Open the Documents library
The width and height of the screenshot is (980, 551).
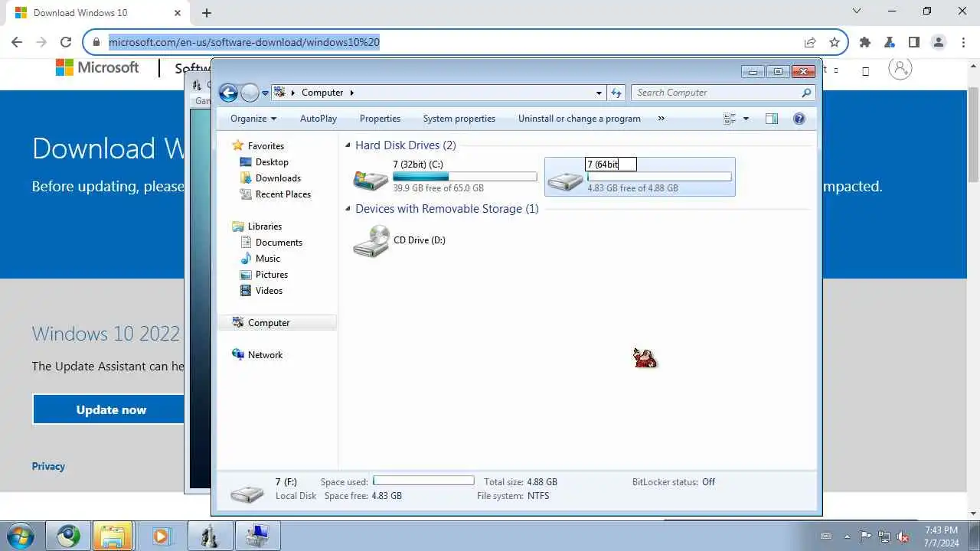279,243
